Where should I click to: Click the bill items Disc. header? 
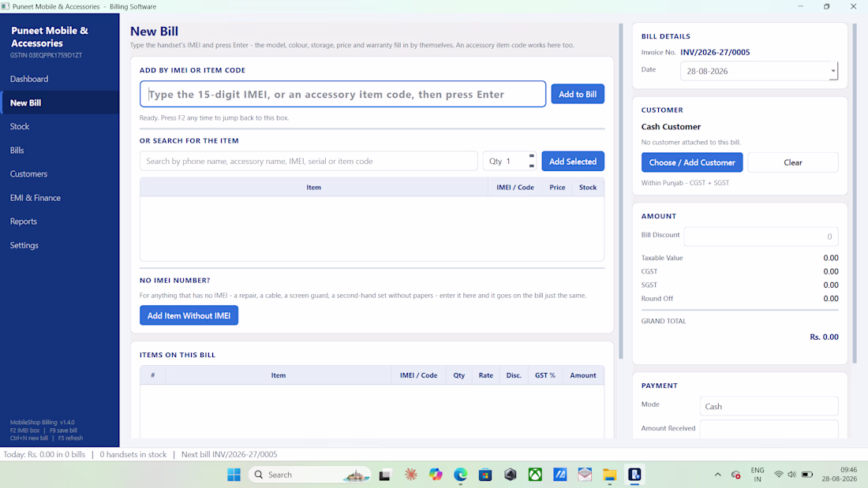click(514, 375)
